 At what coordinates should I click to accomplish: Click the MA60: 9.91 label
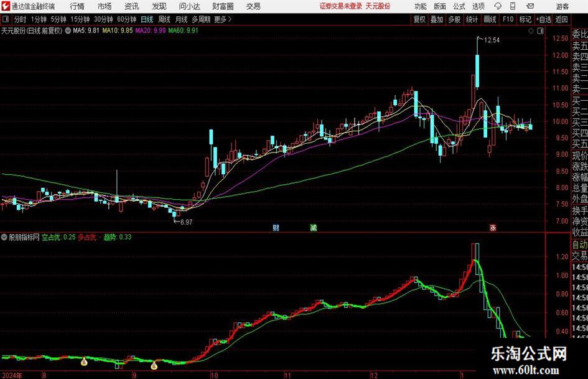coord(183,30)
